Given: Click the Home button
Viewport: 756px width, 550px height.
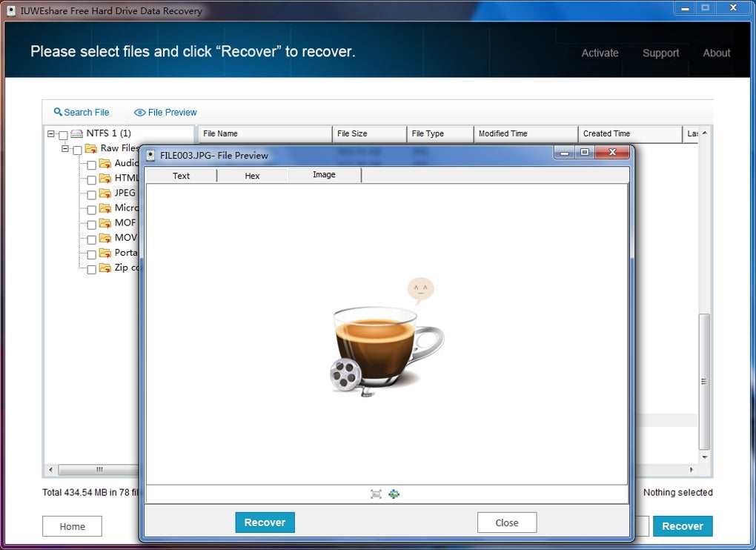Looking at the screenshot, I should pos(73,526).
